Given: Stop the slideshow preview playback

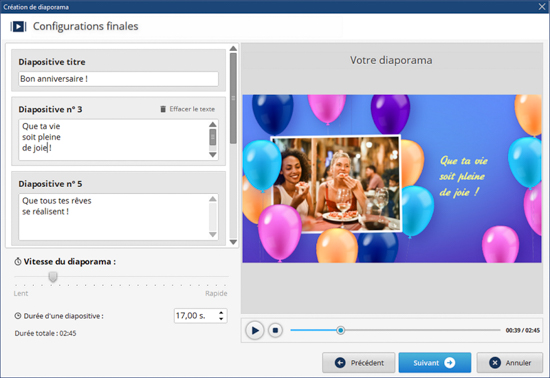Looking at the screenshot, I should (x=275, y=330).
